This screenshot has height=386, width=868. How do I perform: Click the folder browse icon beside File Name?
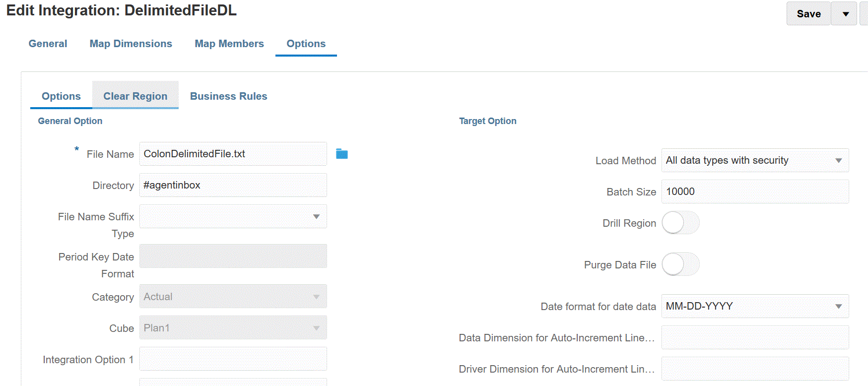point(342,154)
